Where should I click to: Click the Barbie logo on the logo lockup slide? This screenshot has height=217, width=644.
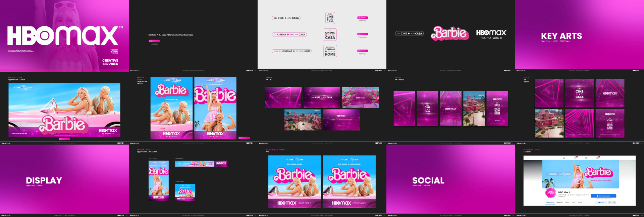[x=450, y=33]
